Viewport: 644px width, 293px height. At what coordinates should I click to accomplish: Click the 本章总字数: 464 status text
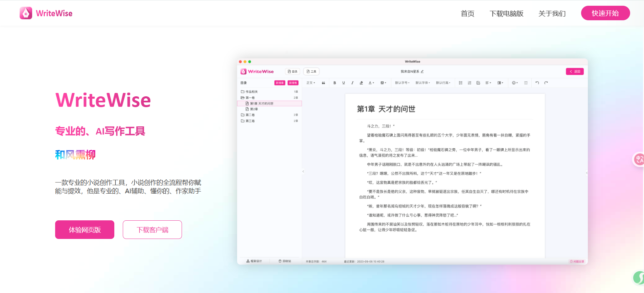pos(316,262)
